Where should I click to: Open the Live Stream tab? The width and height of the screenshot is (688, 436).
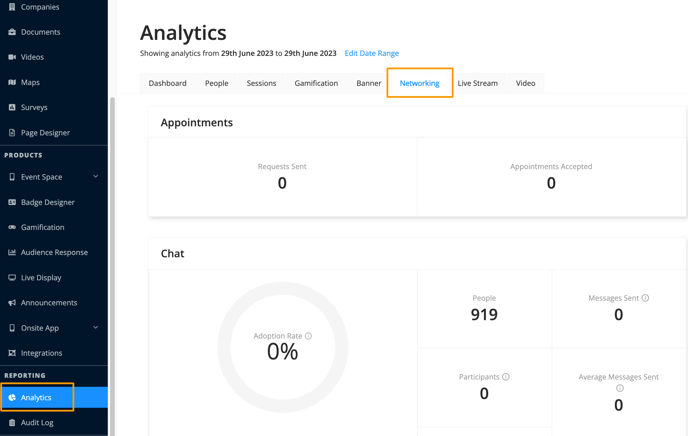(477, 83)
